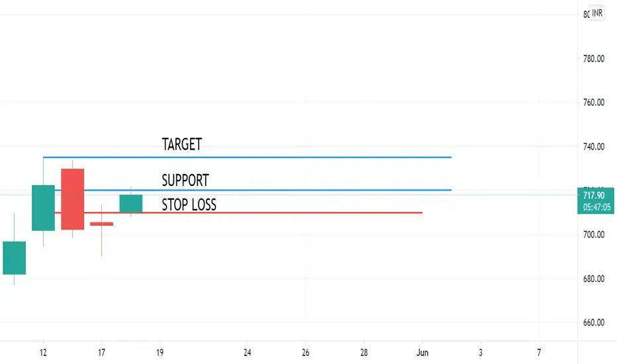This screenshot has height=364, width=617.
Task: Click the red STOP LOSS line
Action: [x=238, y=213]
